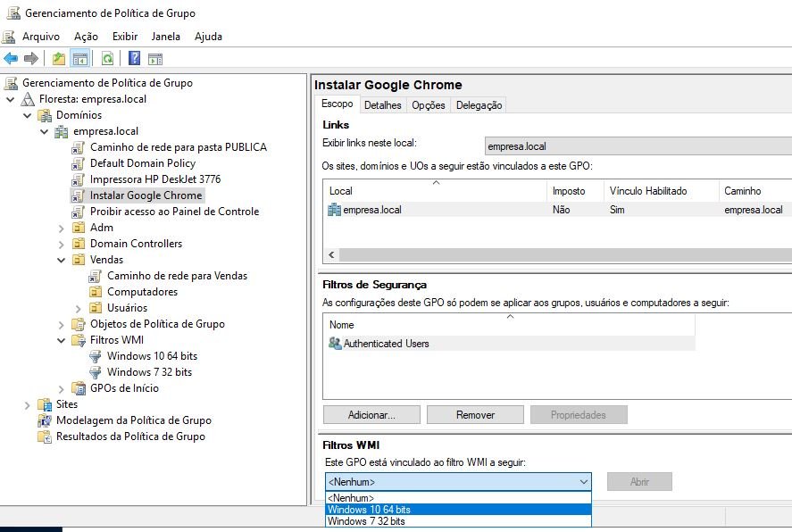Select the Computadores OU under Vendas
This screenshot has width=792, height=532.
point(143,292)
